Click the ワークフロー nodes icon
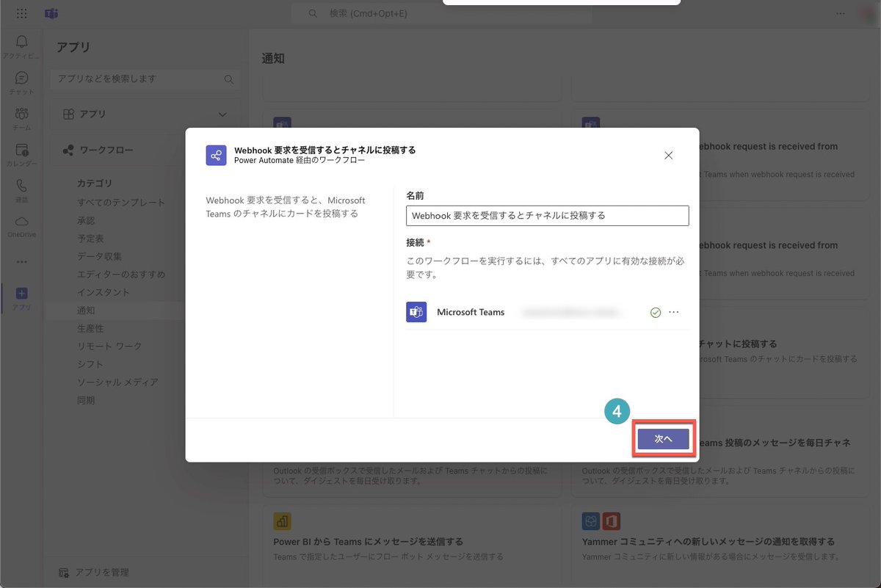Screen dimensions: 881x588 coord(68,150)
